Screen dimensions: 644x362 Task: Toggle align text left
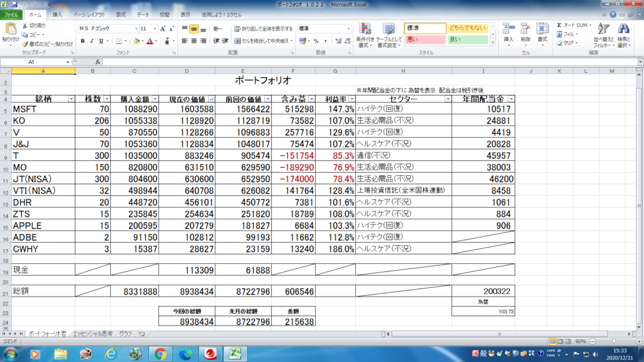(184, 41)
